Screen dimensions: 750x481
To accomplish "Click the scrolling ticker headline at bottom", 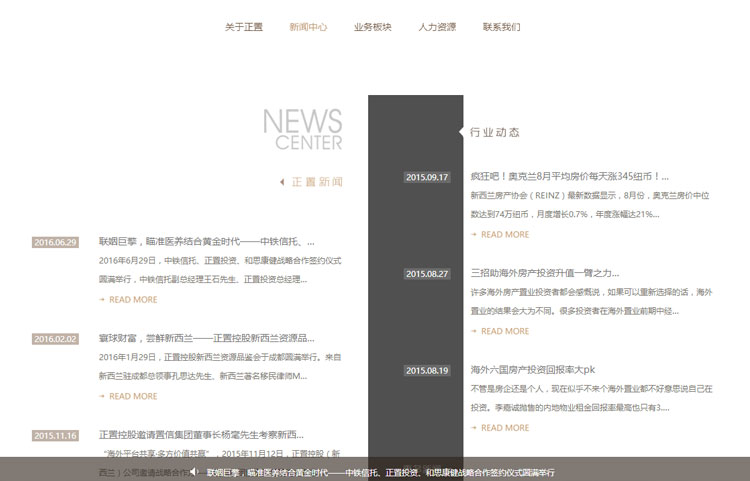I will pyautogui.click(x=381, y=472).
